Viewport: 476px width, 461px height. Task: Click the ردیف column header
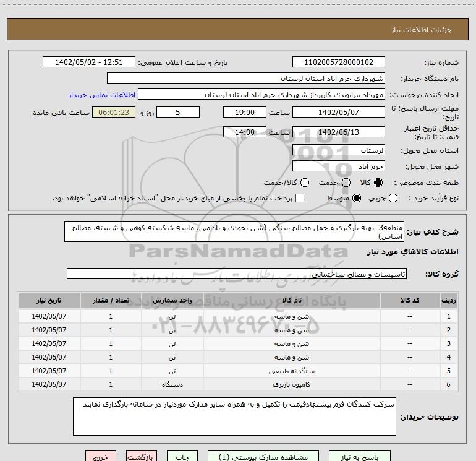coord(449,300)
